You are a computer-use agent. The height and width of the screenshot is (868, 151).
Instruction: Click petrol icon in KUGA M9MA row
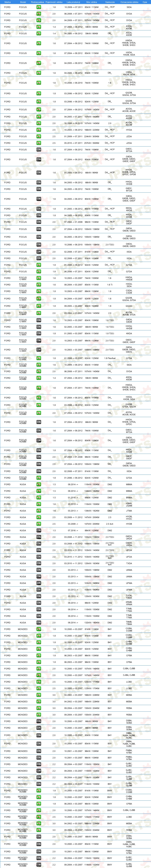tap(39, 491)
